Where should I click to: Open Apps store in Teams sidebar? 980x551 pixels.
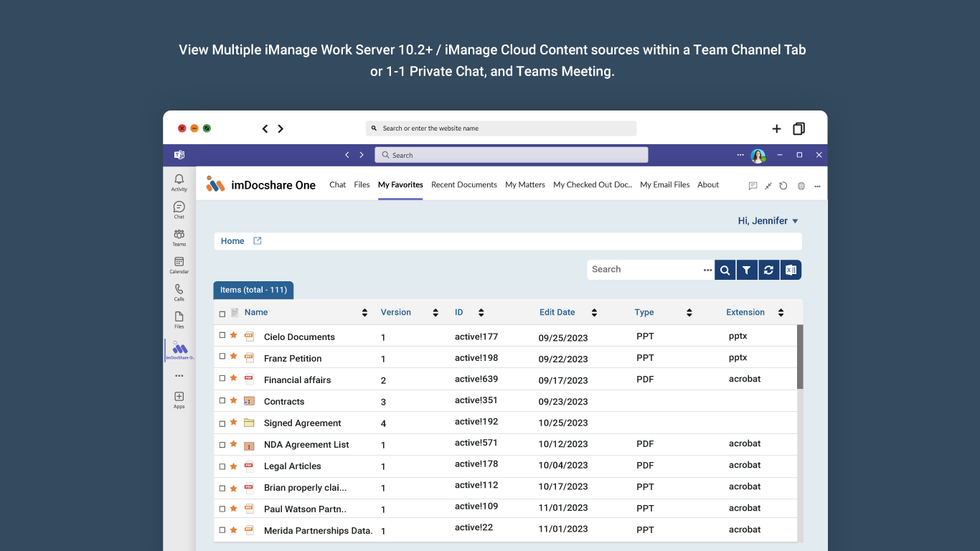click(x=179, y=400)
